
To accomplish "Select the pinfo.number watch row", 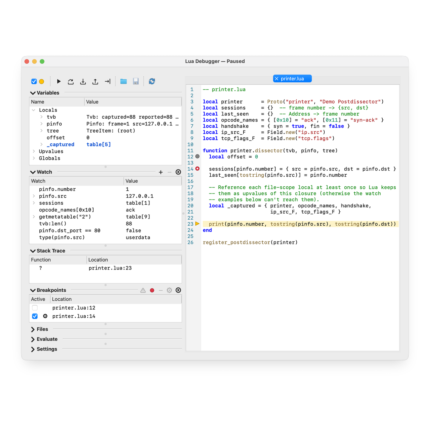I will click(x=106, y=189).
